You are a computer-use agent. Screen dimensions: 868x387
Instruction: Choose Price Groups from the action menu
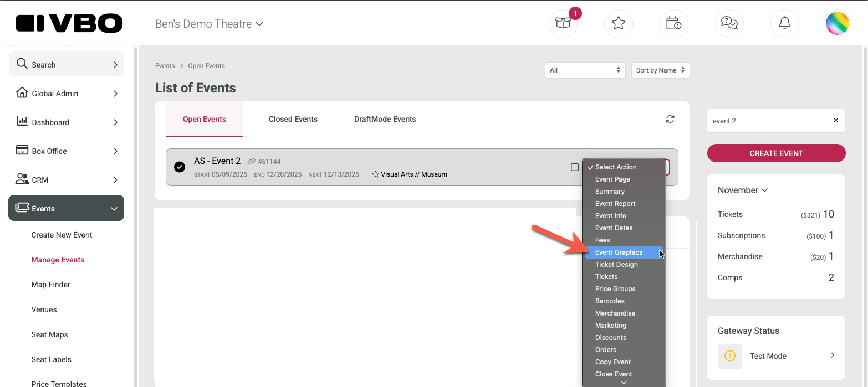coord(624,289)
